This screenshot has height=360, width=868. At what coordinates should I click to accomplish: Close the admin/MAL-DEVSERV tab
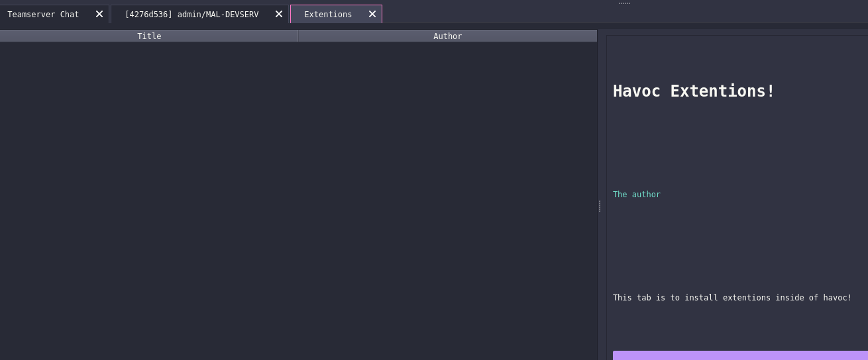tap(279, 14)
